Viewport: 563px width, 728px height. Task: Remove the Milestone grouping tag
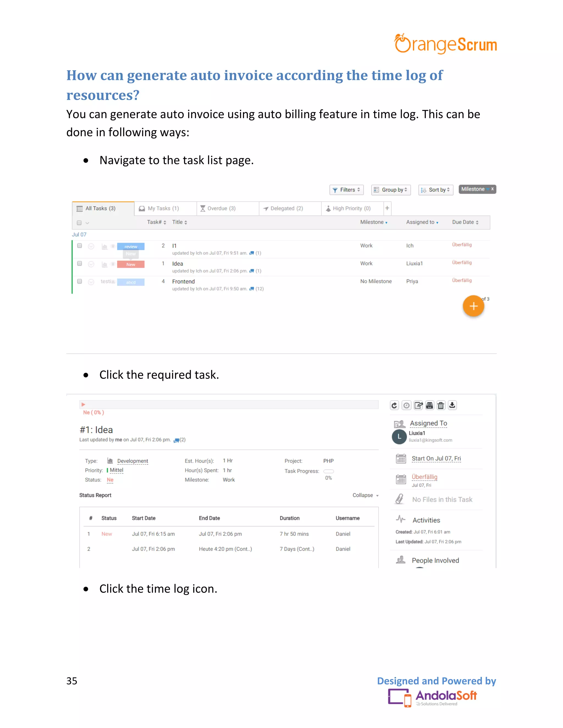492,189
